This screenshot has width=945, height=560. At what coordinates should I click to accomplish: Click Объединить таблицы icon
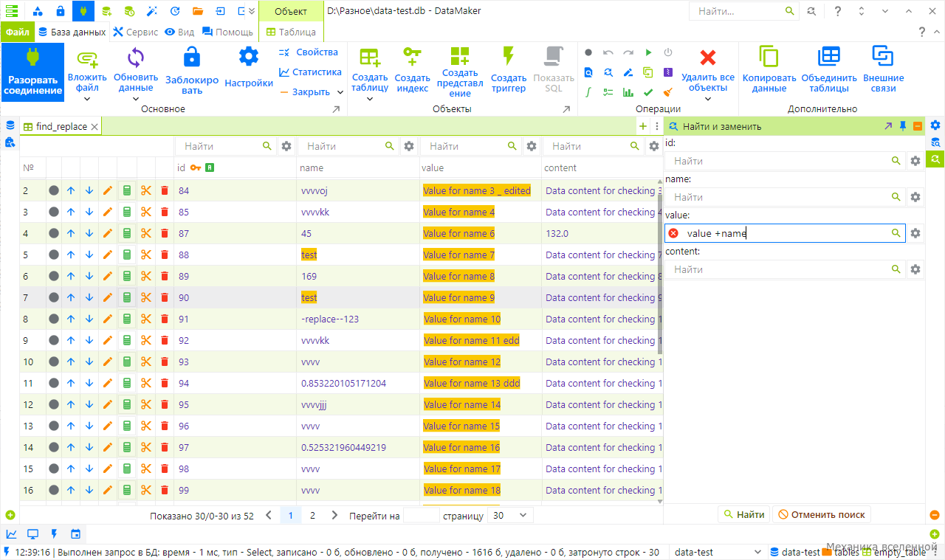click(828, 57)
